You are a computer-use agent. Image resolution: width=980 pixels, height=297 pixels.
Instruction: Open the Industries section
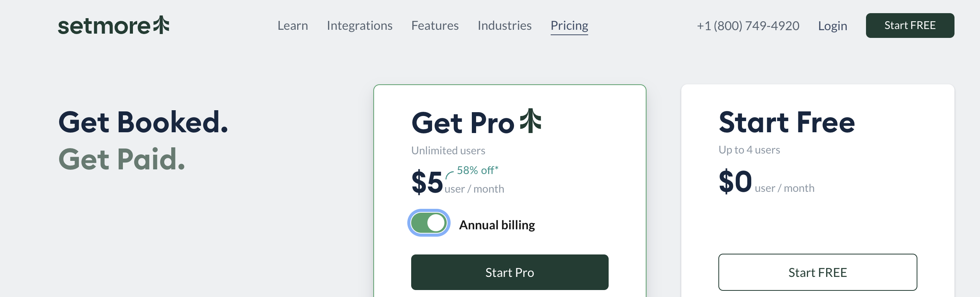click(504, 26)
